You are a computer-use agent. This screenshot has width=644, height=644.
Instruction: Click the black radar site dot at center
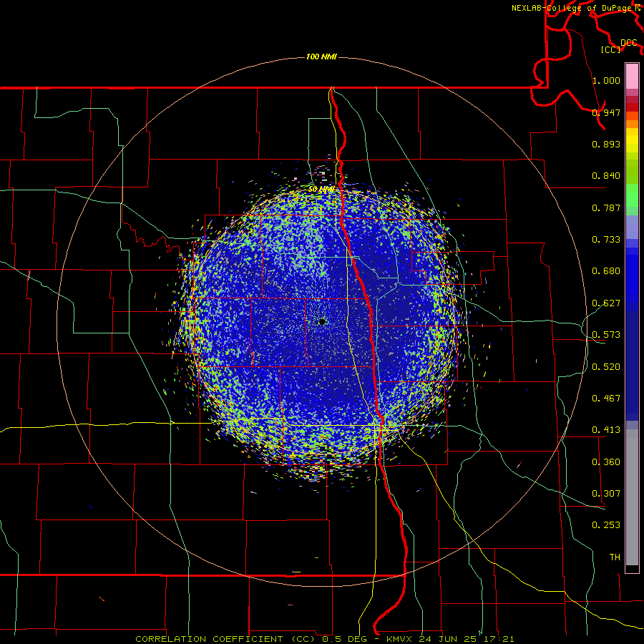click(322, 321)
